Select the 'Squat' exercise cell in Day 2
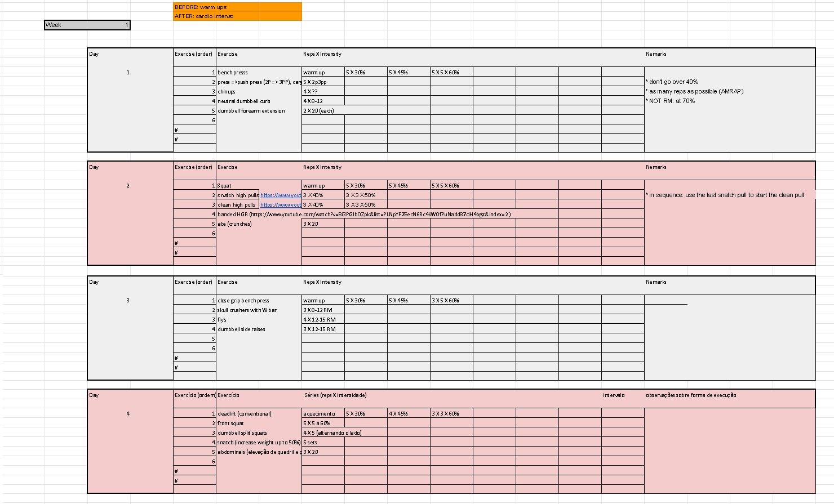This screenshot has height=504, width=834. pyautogui.click(x=259, y=185)
